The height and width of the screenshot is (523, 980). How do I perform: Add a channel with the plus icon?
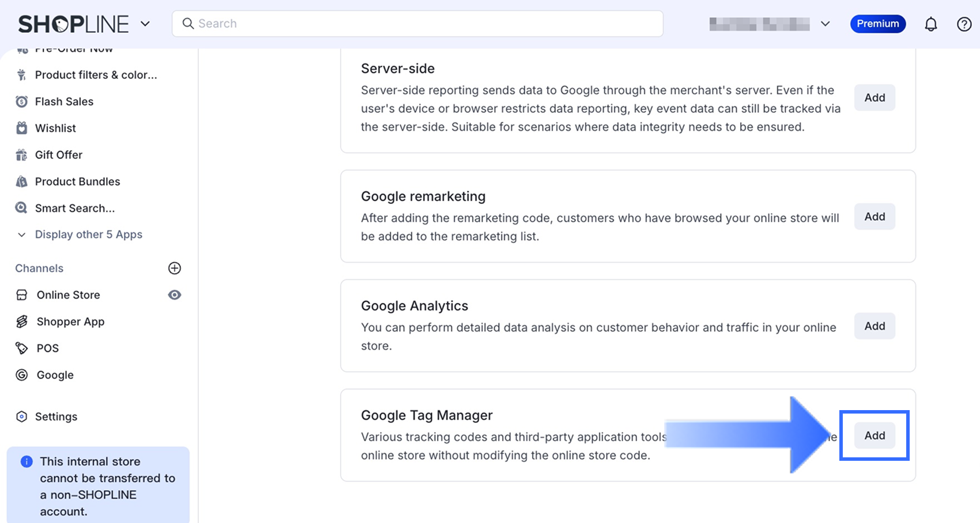pos(174,268)
